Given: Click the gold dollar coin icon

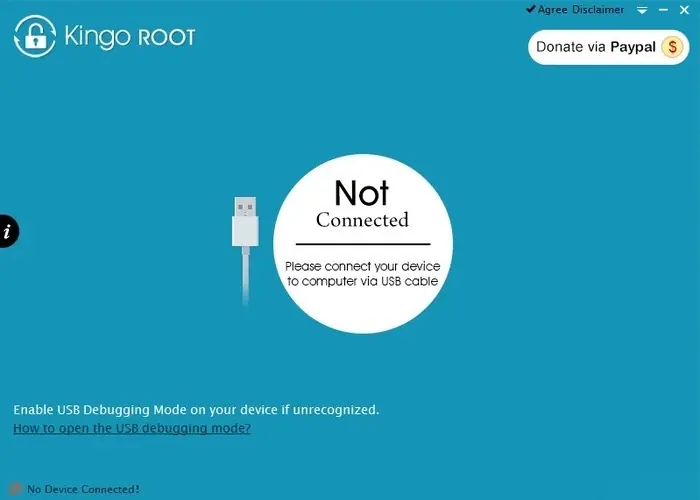Looking at the screenshot, I should pos(672,47).
